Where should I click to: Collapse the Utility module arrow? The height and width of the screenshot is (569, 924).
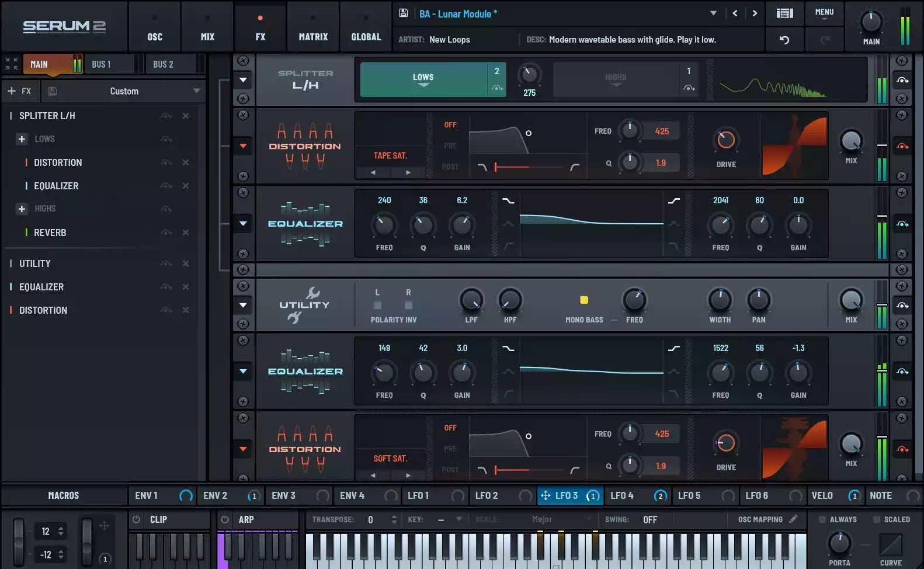243,305
